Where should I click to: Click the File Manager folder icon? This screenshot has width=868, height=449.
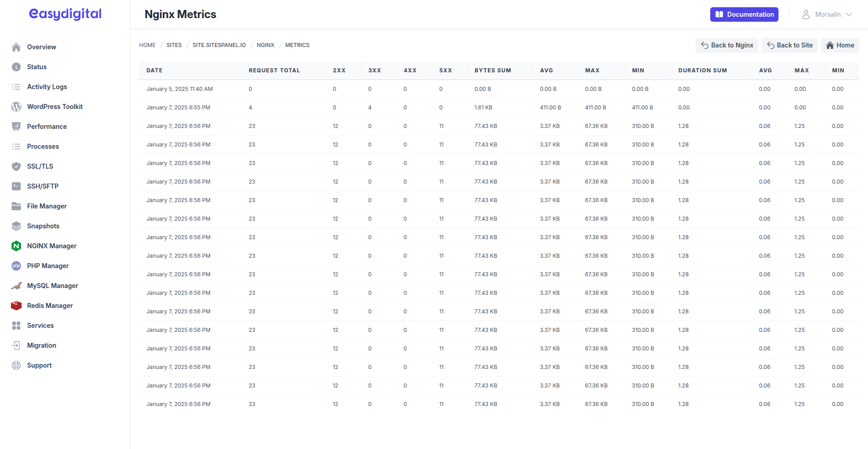pos(16,206)
